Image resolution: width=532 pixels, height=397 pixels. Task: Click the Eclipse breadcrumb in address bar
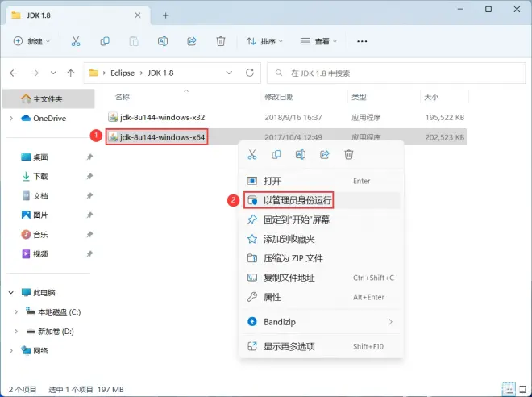click(x=123, y=73)
